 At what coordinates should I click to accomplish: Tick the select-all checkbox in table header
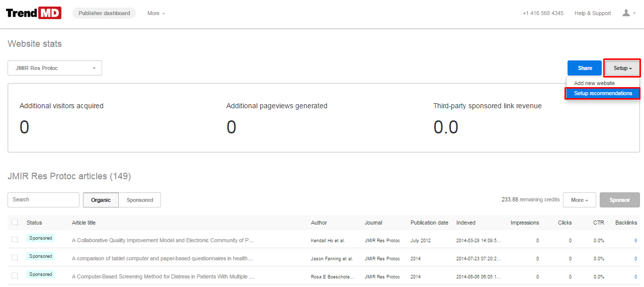15,222
